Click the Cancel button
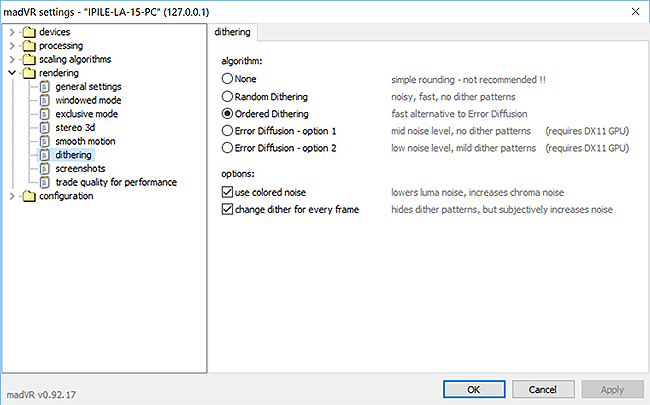 [543, 389]
